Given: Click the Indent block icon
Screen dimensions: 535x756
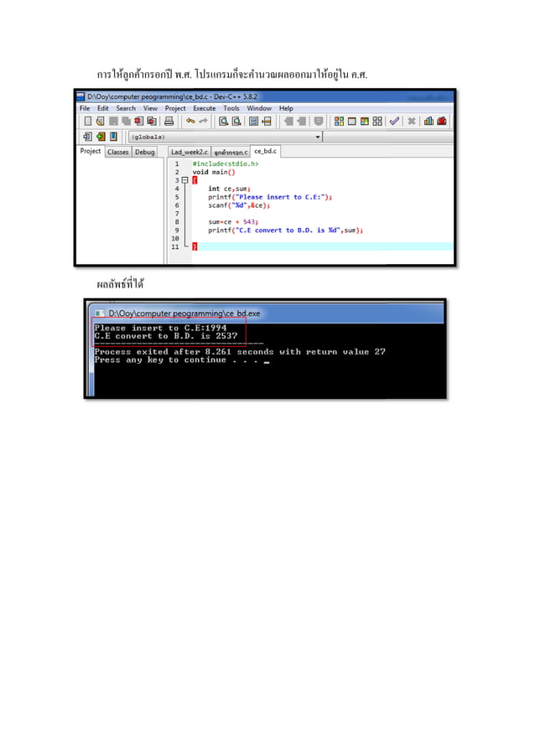Looking at the screenshot, I should [x=288, y=121].
